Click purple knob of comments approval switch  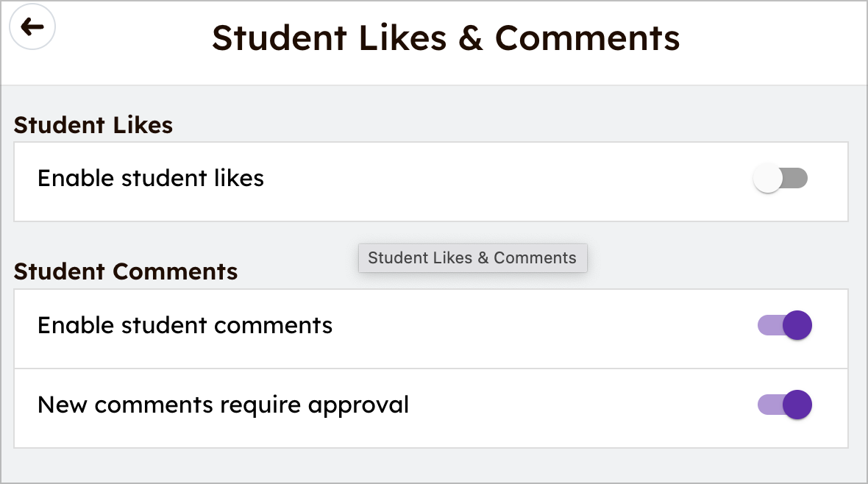pos(797,405)
